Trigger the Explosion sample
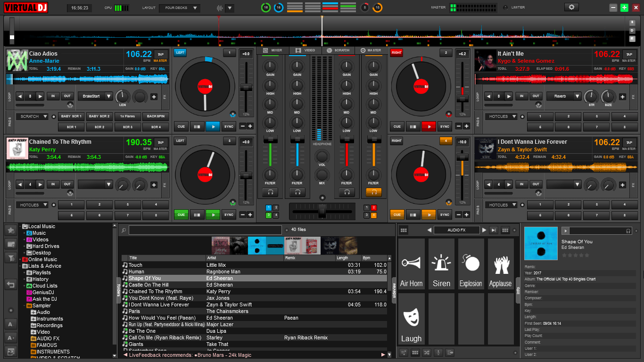The width and height of the screenshot is (644, 362). pos(471,263)
